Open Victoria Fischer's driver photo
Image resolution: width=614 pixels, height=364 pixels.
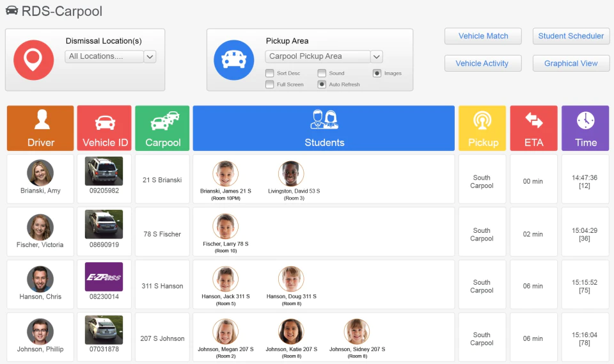pos(40,227)
